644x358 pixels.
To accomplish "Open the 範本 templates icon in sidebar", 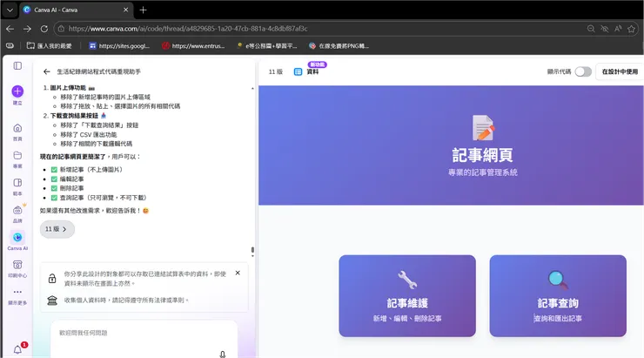I will click(17, 183).
